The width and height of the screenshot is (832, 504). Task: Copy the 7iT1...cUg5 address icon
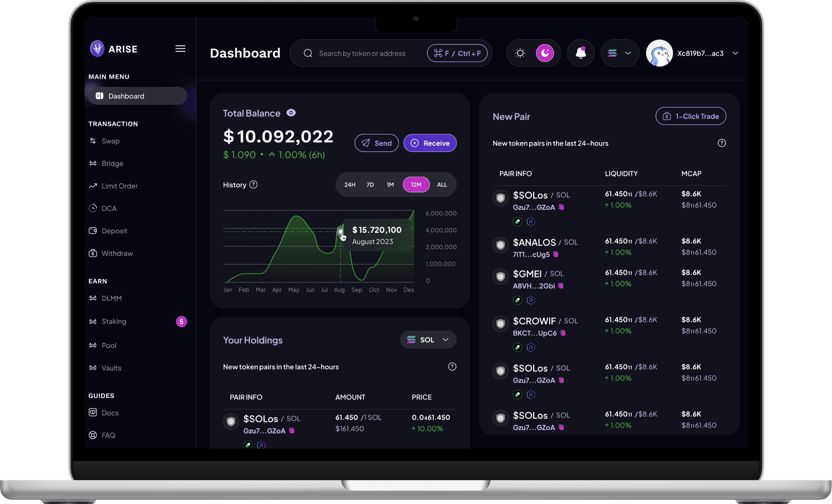coord(556,254)
